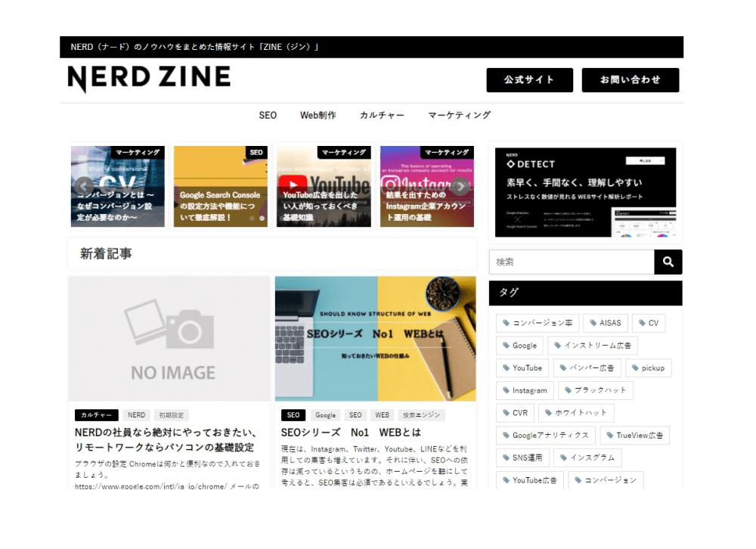
Task: Focus the 検索 search input field
Action: pos(572,262)
